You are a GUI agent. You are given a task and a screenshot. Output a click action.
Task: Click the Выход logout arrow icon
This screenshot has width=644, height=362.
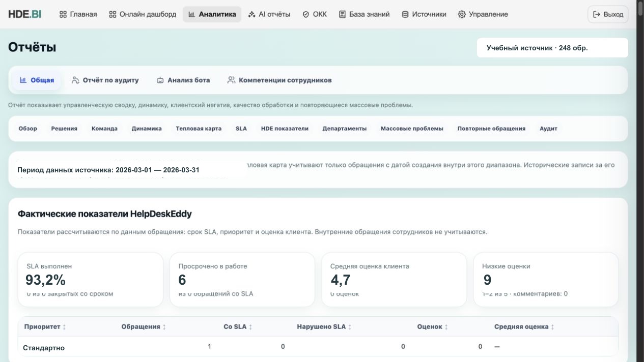597,14
